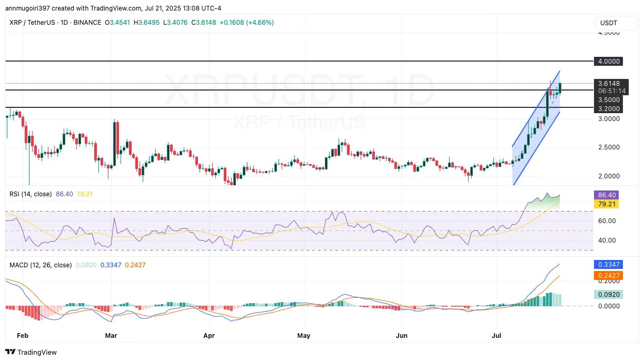Click the annmugoiri397 attribution text
The height and width of the screenshot is (361, 644).
click(25, 8)
